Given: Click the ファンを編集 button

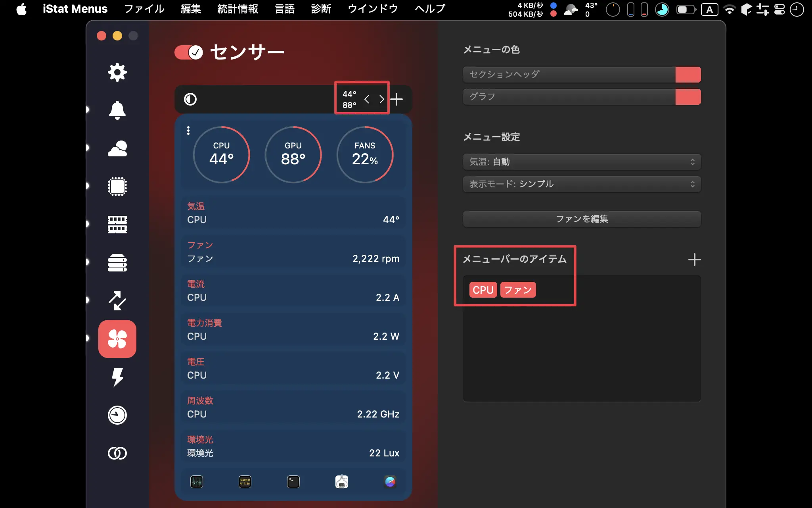Looking at the screenshot, I should [x=582, y=219].
